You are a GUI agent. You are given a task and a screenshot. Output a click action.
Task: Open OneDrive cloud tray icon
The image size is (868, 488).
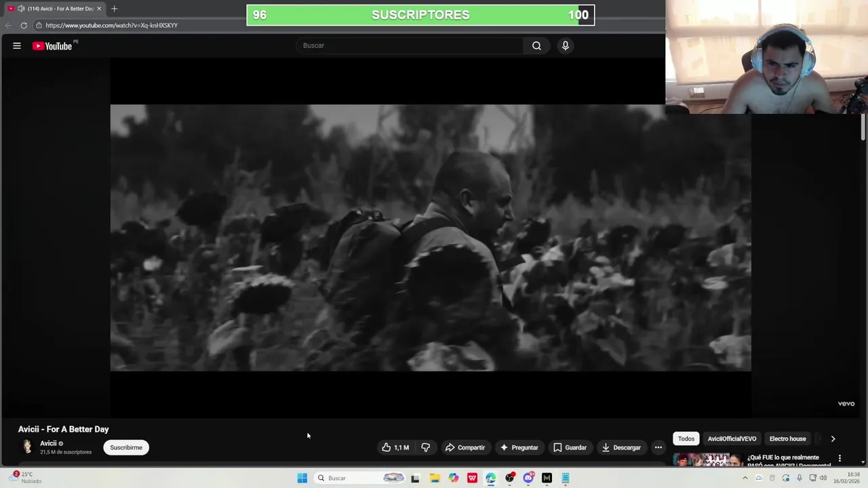(759, 478)
